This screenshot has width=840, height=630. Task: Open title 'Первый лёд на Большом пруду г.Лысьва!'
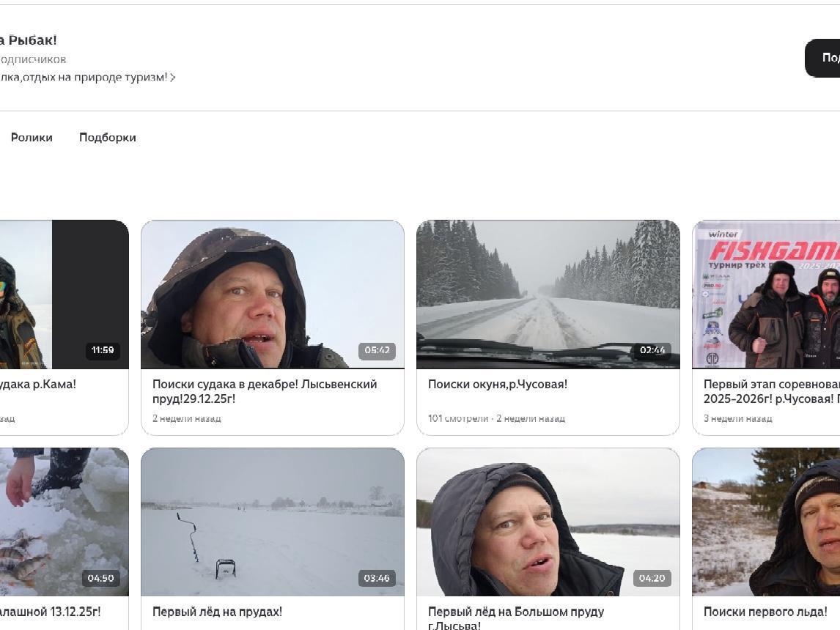[516, 618]
